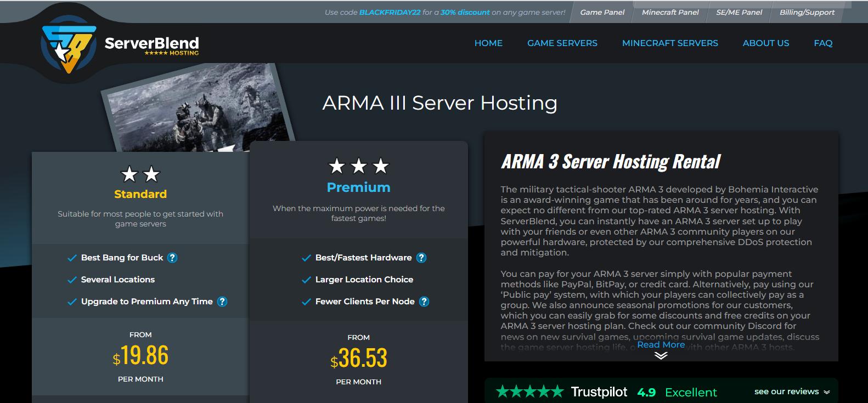Open the Minecraft Panel tab
Image resolution: width=868 pixels, height=403 pixels.
click(x=670, y=12)
